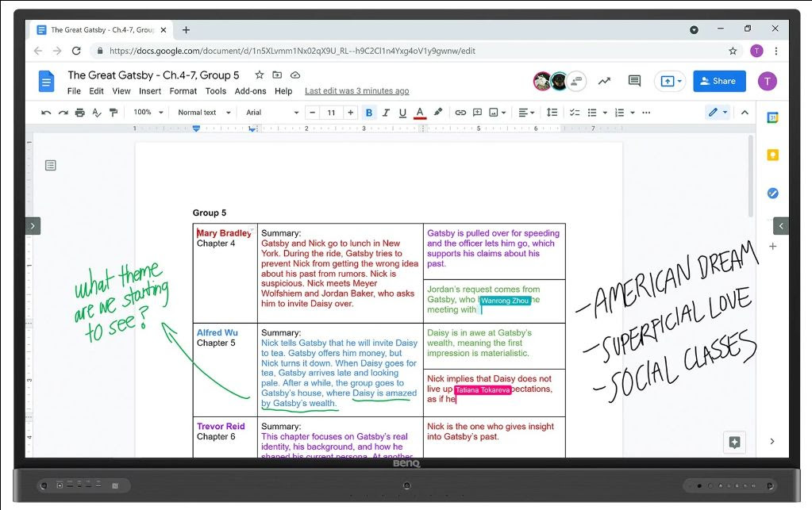Show the document outline icon
Viewport: 812px width, 510px height.
[x=50, y=166]
